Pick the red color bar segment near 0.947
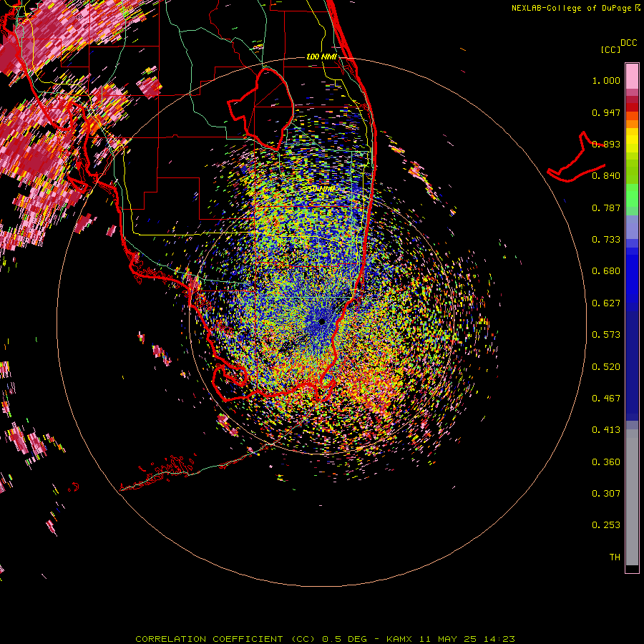Screen dimensions: 644x644 (x=632, y=107)
